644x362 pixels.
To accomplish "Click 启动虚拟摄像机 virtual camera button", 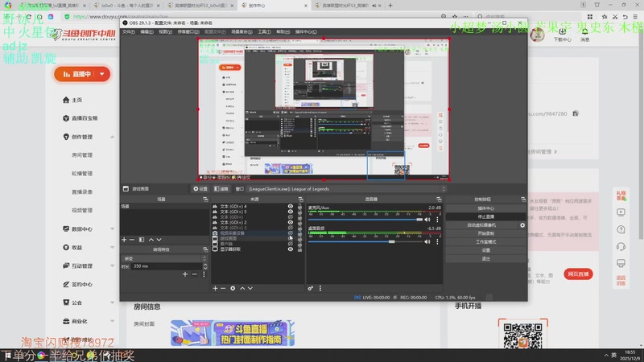I will 481,225.
